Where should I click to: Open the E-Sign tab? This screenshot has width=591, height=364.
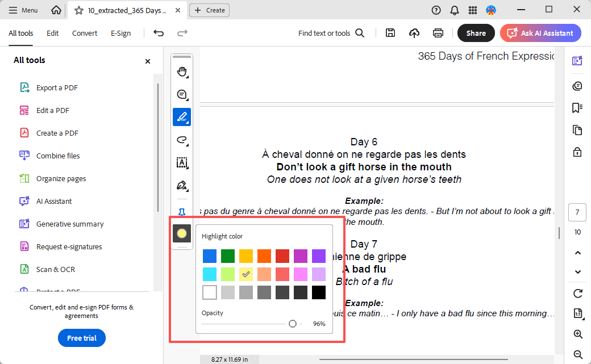pos(120,33)
